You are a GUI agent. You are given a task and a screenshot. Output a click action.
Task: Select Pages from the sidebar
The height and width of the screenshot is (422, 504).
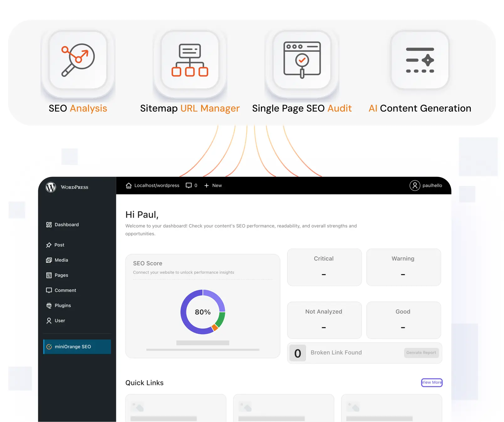pos(61,275)
